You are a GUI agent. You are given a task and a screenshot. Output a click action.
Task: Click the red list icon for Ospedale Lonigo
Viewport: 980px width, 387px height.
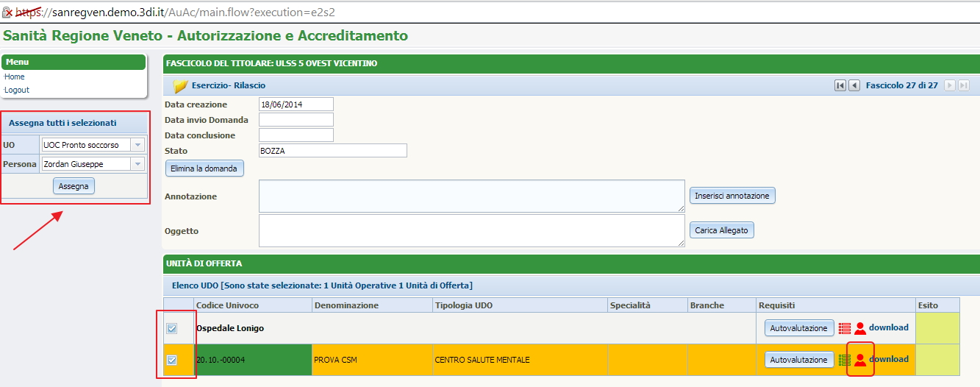click(x=845, y=328)
